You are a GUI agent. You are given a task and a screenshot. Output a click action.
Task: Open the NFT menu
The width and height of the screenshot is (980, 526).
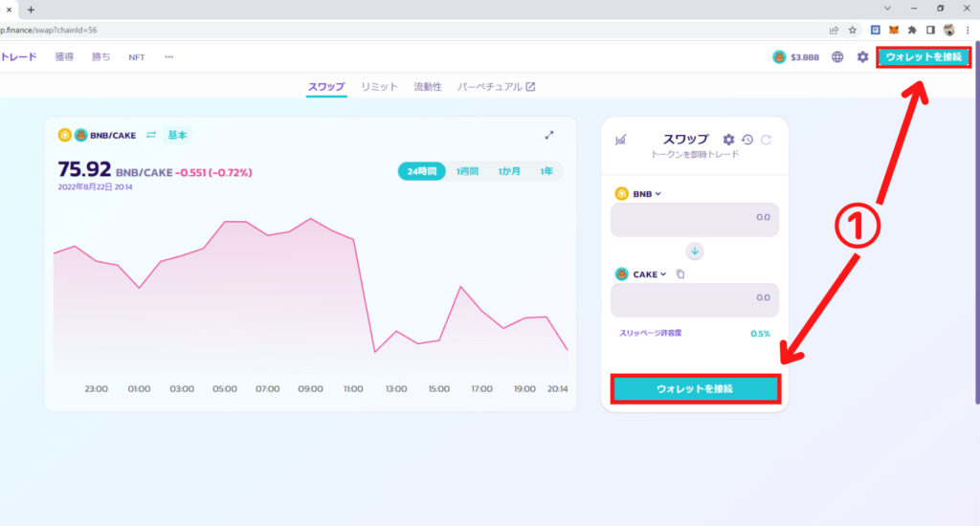[136, 56]
